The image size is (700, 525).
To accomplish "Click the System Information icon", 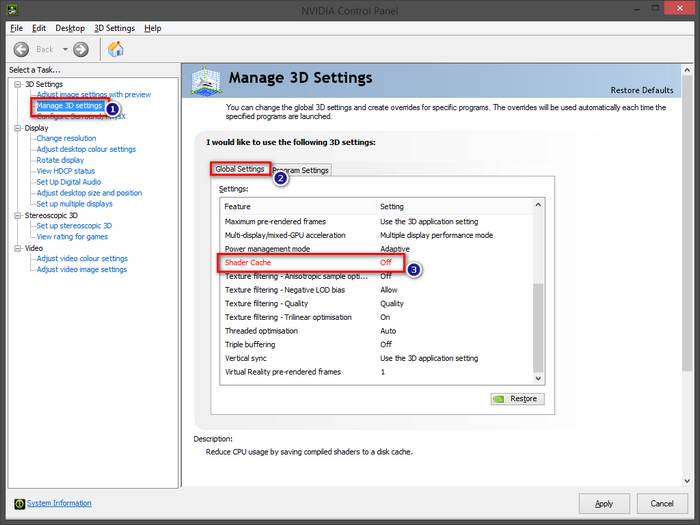I will coord(19,504).
